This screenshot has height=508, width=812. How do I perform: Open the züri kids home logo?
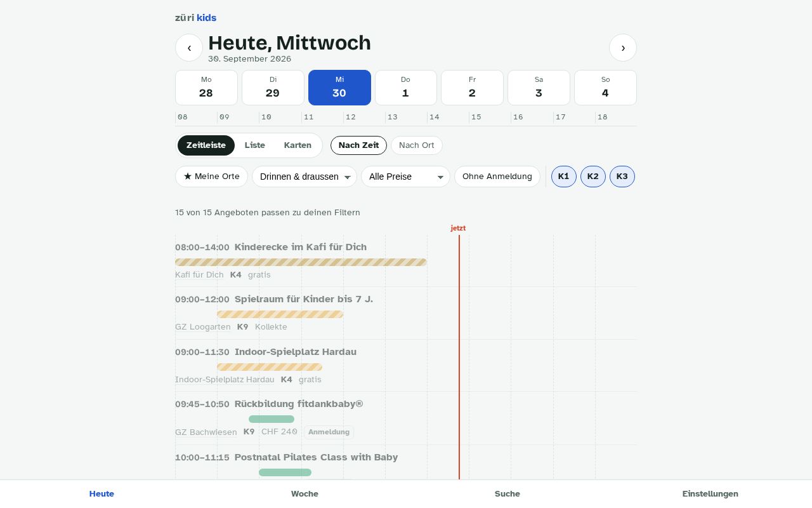point(195,18)
